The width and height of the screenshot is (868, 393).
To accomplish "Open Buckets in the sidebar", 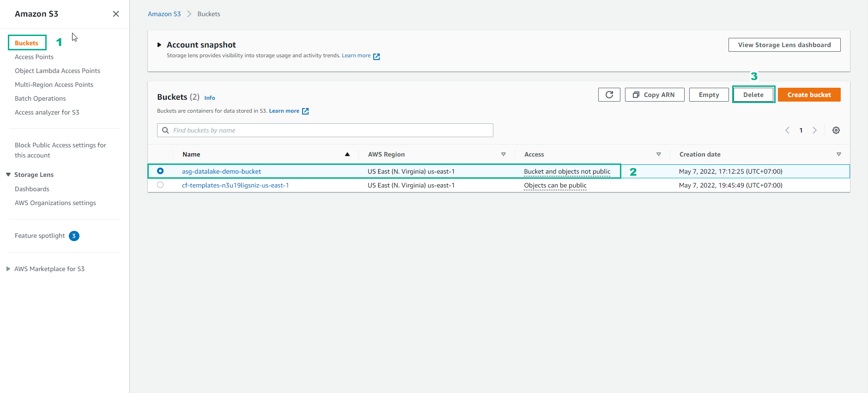I will click(26, 43).
